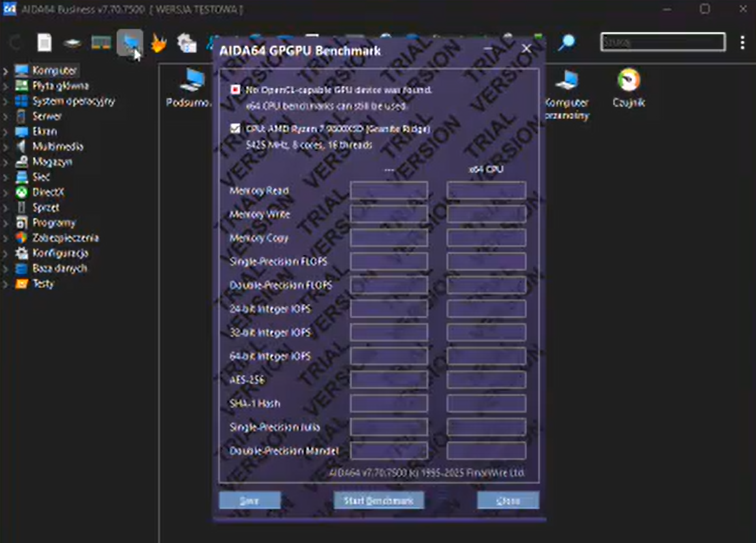The image size is (756, 543).
Task: Open the Czujnik sensor gauge icon
Action: coord(628,80)
